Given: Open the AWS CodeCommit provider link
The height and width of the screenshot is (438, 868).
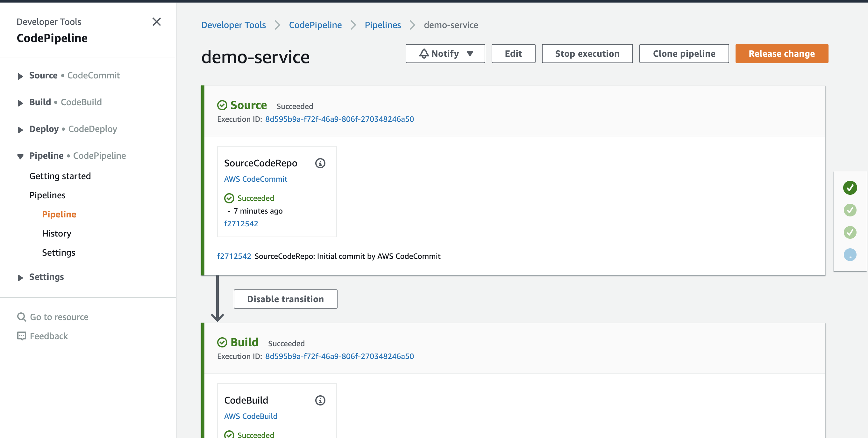Looking at the screenshot, I should (x=256, y=179).
